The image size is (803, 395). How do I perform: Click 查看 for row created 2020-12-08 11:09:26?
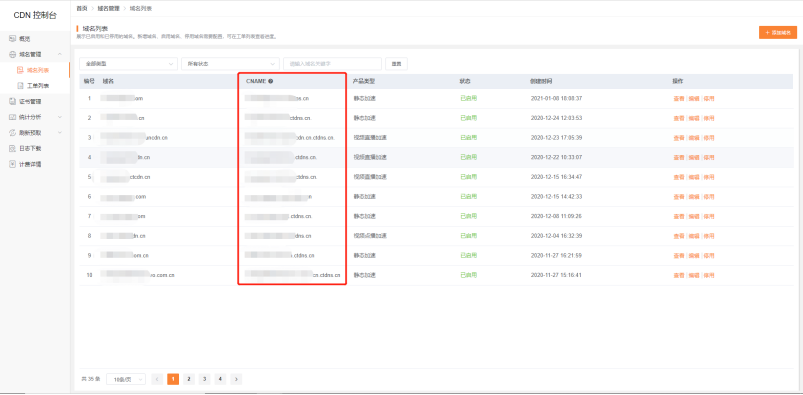(679, 216)
